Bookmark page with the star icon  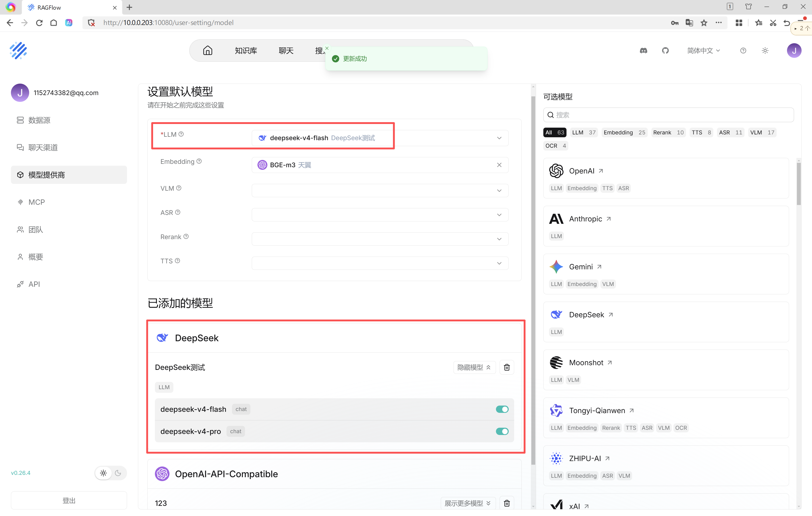point(704,23)
